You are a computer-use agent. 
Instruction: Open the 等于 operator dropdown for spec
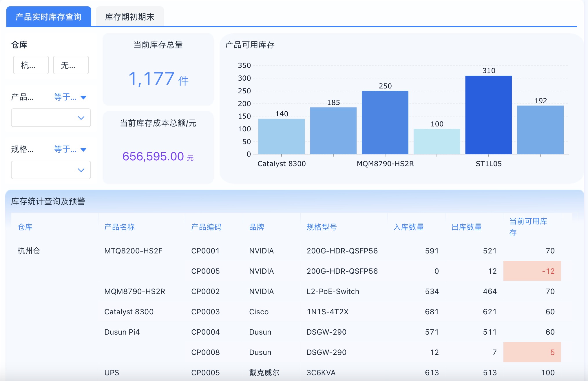[x=70, y=149]
